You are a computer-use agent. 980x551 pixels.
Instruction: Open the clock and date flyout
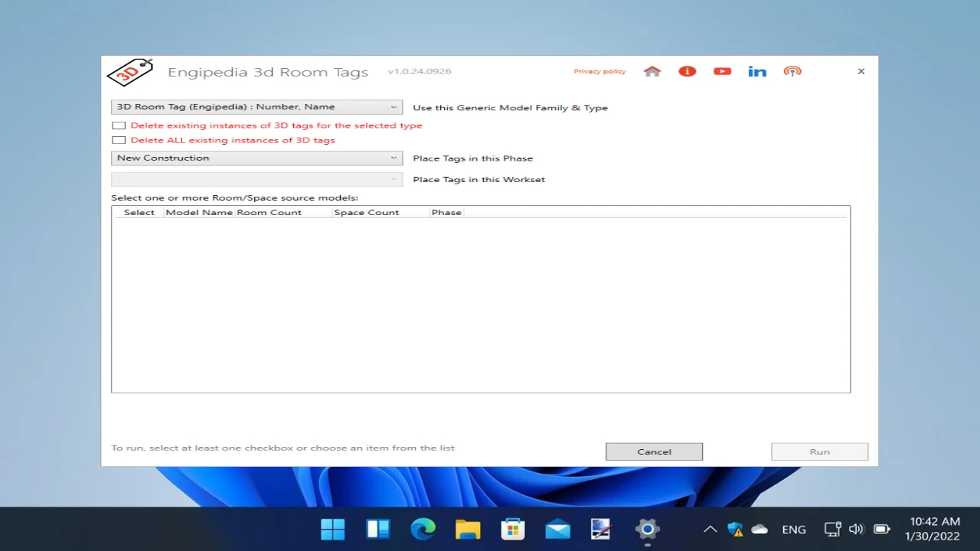[934, 529]
